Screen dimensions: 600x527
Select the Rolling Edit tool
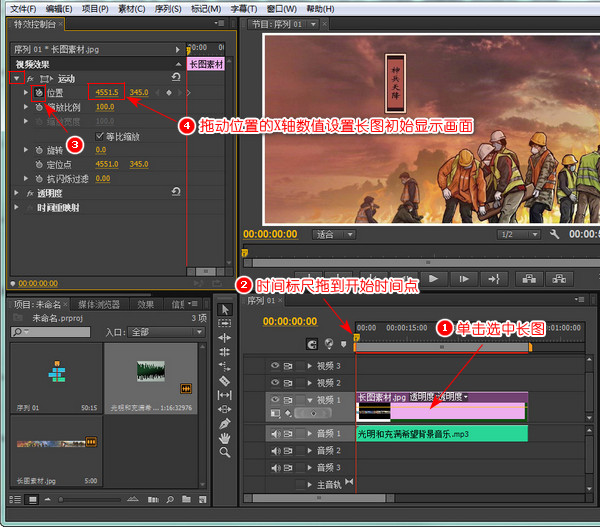[225, 352]
